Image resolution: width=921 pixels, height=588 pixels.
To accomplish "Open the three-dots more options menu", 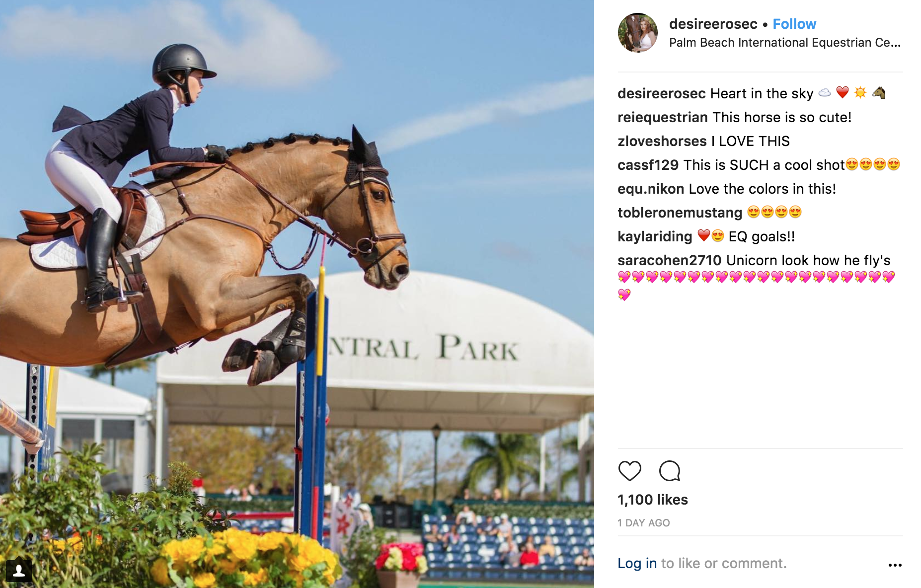I will coord(895,565).
